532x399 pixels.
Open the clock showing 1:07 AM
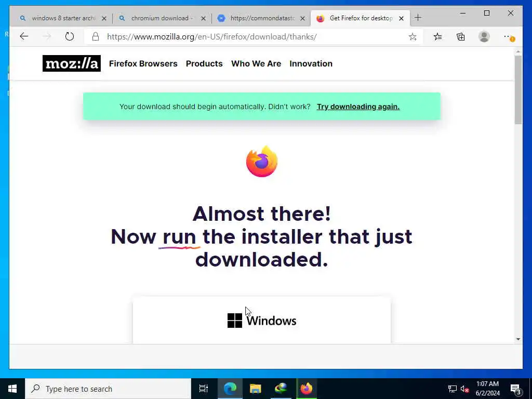tap(487, 389)
